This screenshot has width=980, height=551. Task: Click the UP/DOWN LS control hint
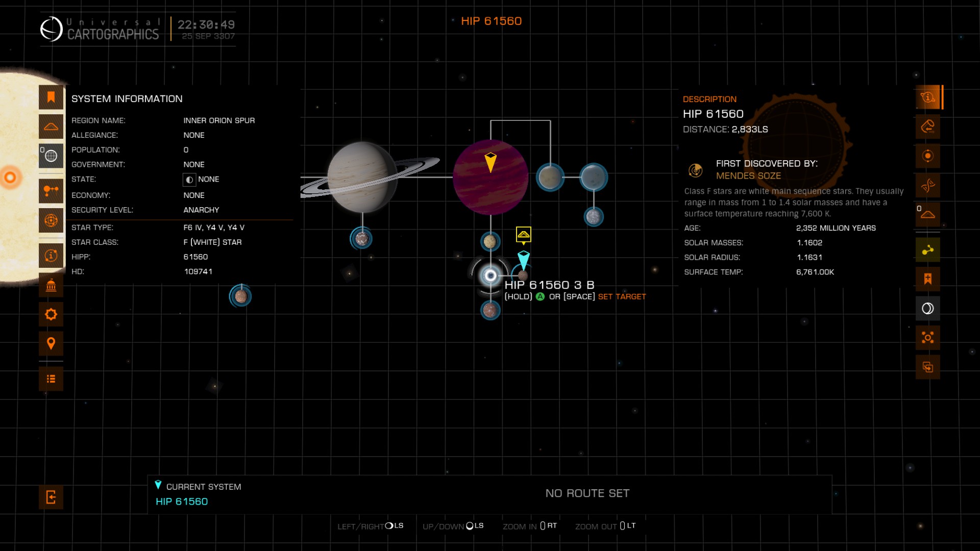(453, 526)
